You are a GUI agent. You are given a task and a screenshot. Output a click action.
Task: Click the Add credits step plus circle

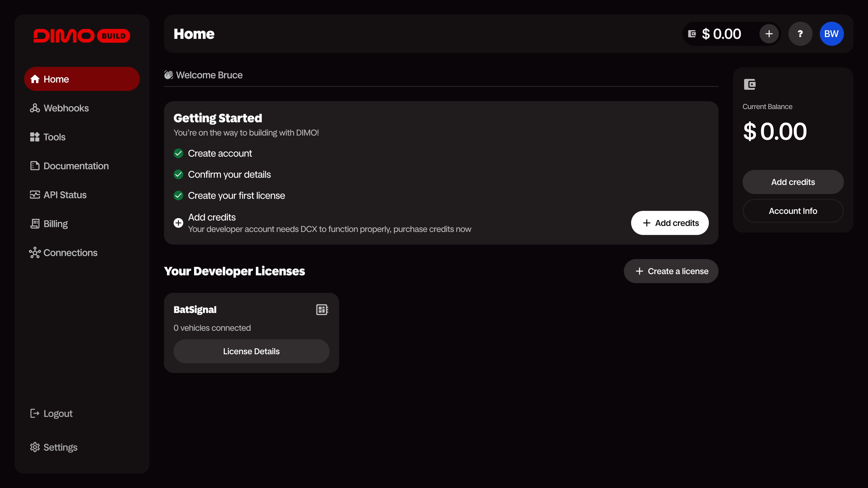coord(178,223)
